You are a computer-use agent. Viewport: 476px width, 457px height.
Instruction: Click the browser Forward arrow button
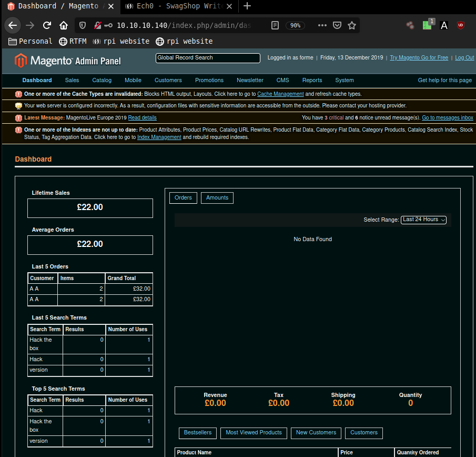point(30,25)
